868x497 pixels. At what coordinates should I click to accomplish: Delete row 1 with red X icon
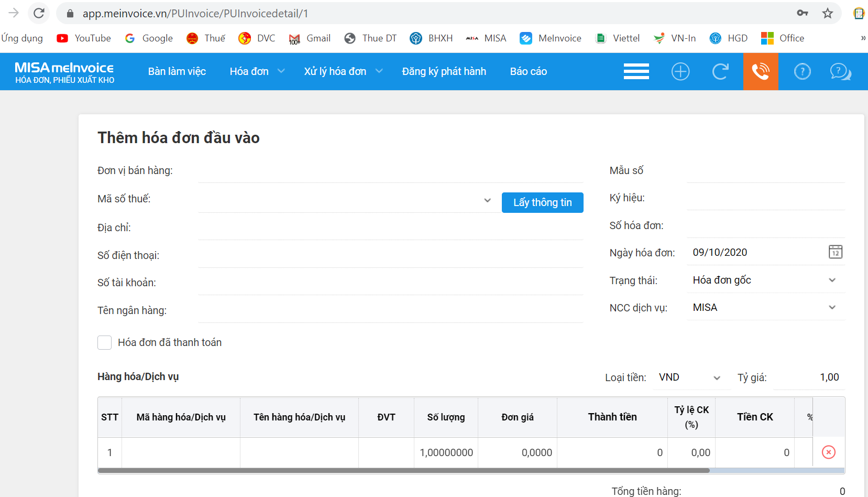828,452
